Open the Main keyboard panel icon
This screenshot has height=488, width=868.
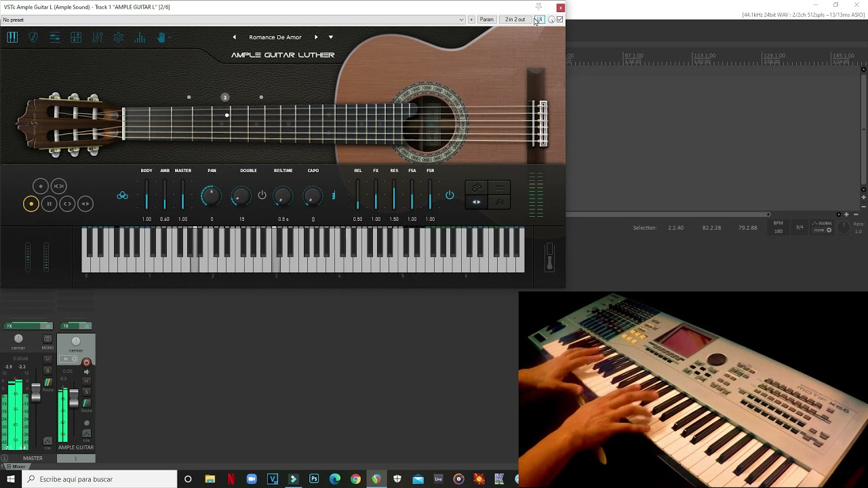coord(12,38)
